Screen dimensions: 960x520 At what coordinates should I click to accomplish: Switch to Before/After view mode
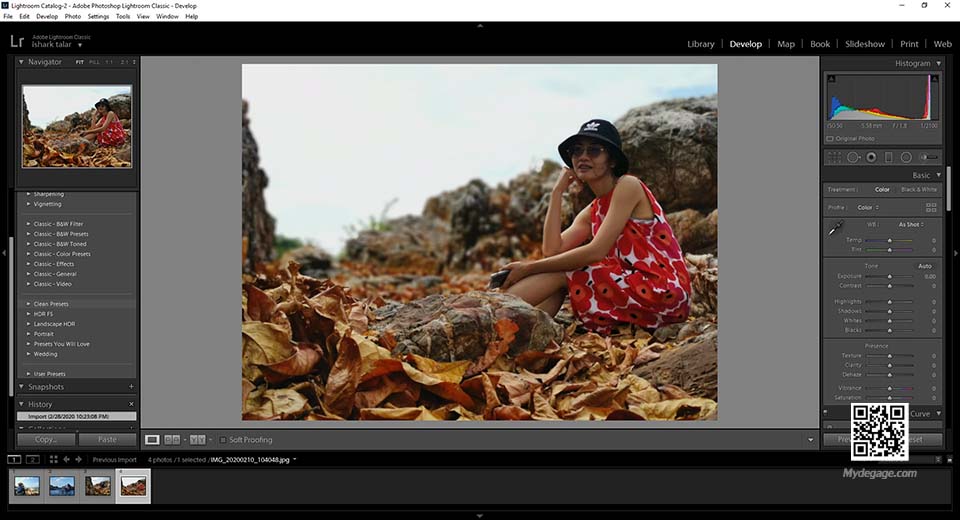point(197,440)
